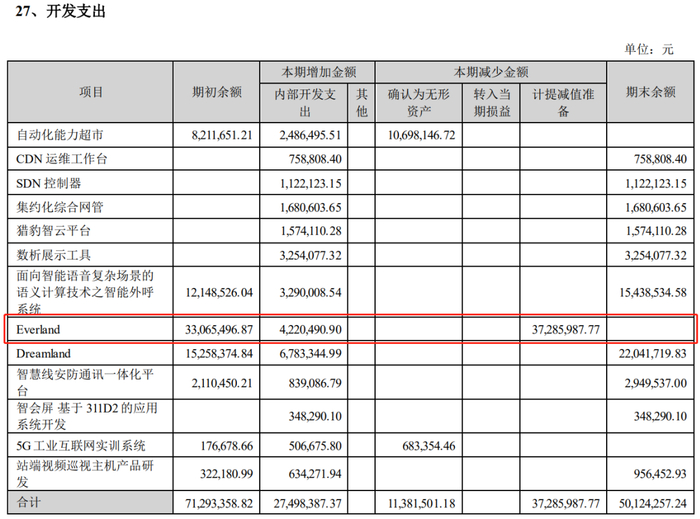This screenshot has height=519, width=700.
Task: Click the value 33,065,496.87
Action: coord(219,330)
